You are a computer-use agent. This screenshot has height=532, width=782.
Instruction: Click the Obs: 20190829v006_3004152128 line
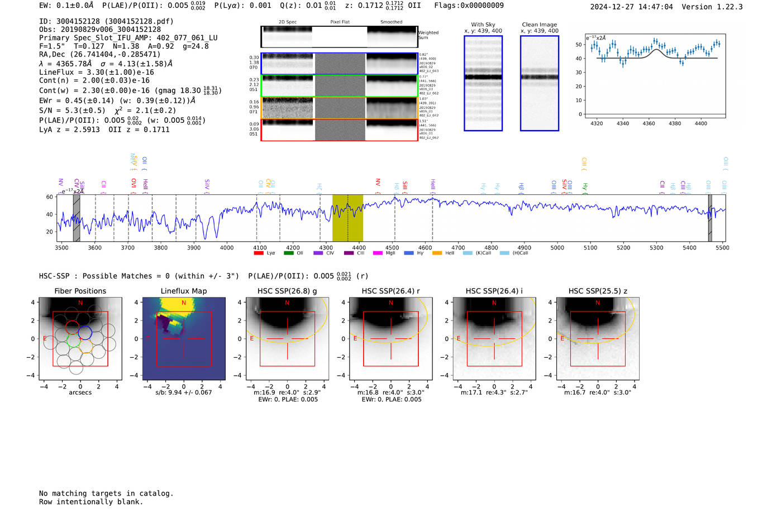click(x=100, y=29)
